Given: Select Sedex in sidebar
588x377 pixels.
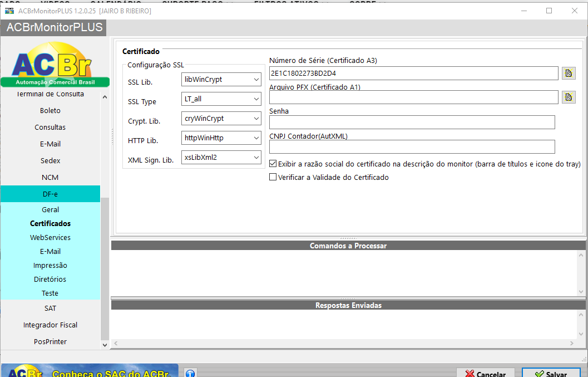Looking at the screenshot, I should tap(50, 161).
